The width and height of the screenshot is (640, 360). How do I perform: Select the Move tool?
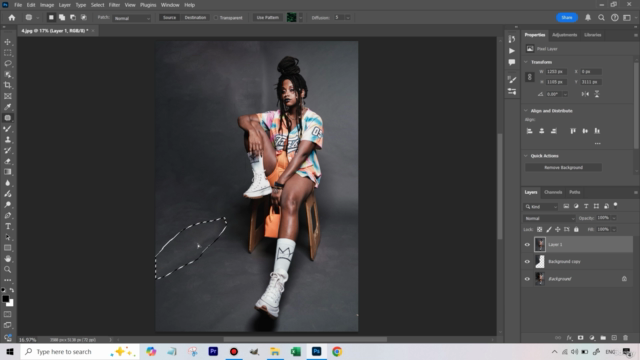[x=8, y=42]
